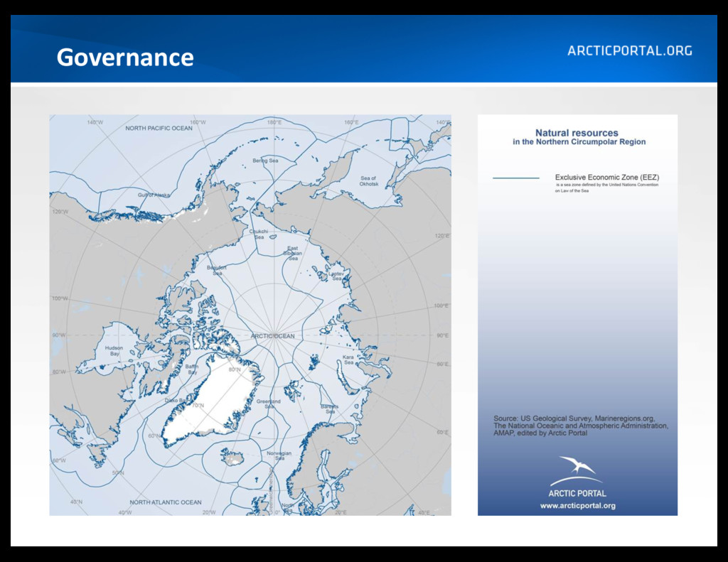Open the www.arcticportal.org link
This screenshot has width=728, height=562.
(x=577, y=506)
